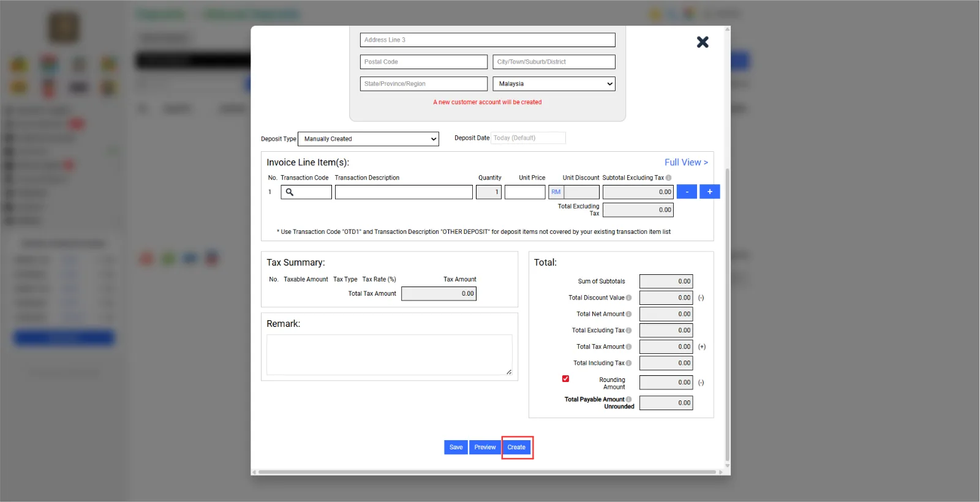
Task: Click the dialog horizontal scrollbar
Action: (487, 472)
